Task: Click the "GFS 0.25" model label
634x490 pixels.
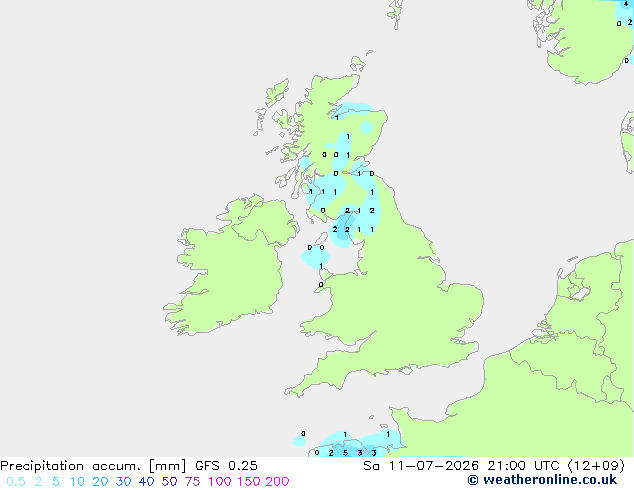Action: point(226,466)
